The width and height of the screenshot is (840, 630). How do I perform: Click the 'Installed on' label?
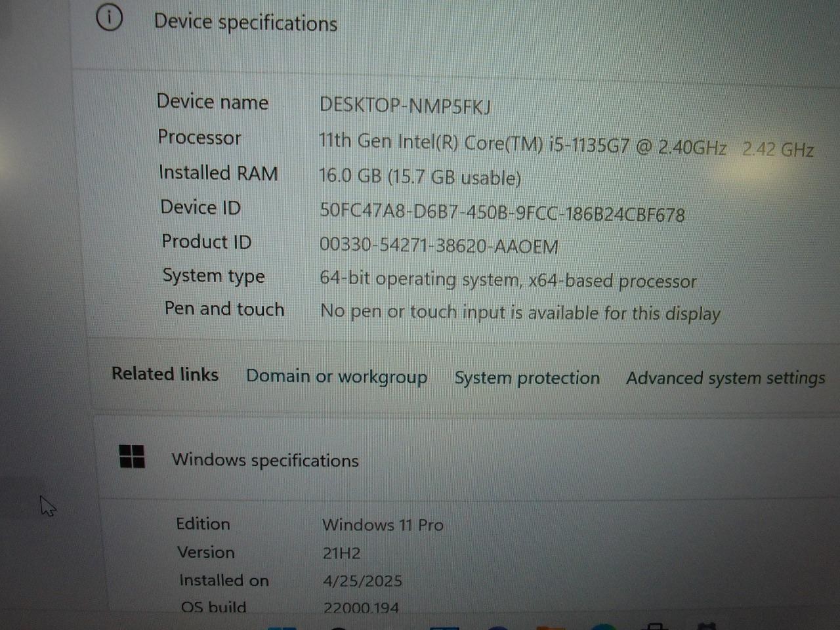224,580
